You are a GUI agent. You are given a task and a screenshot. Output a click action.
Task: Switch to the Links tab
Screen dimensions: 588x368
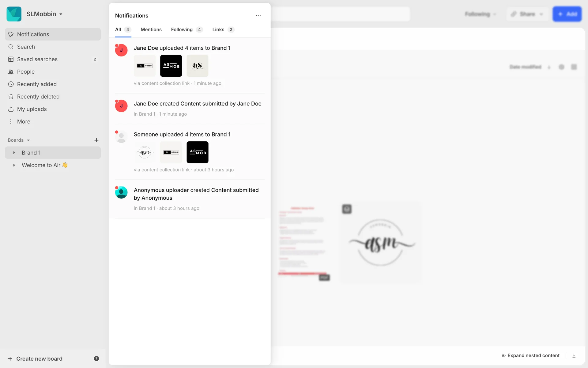click(218, 29)
